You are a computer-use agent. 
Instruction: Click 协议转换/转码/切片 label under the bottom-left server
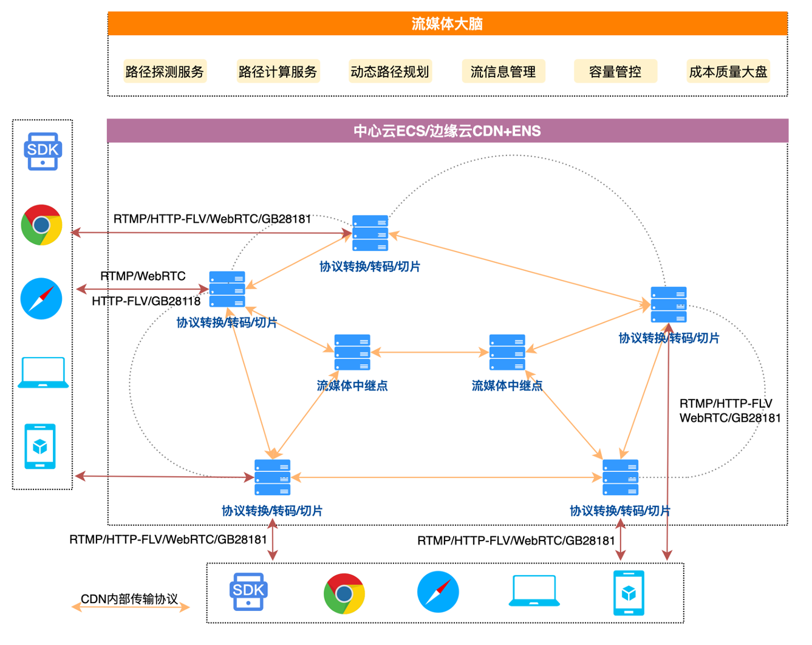[x=272, y=511]
